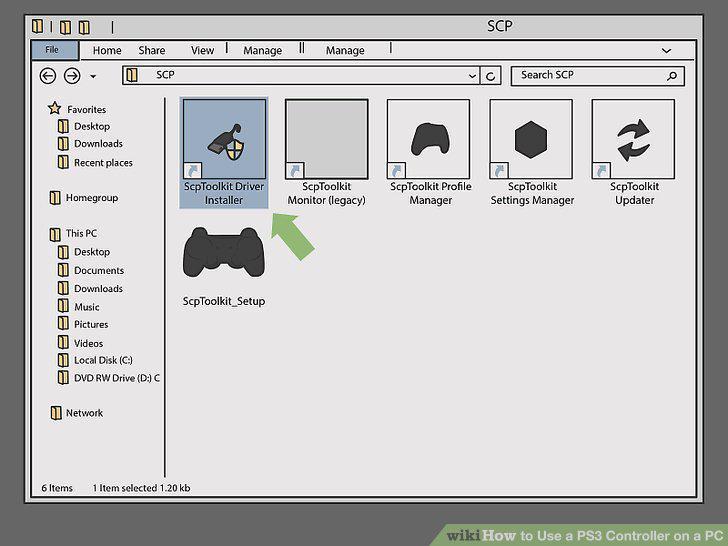Click the Network folder icon

point(56,413)
